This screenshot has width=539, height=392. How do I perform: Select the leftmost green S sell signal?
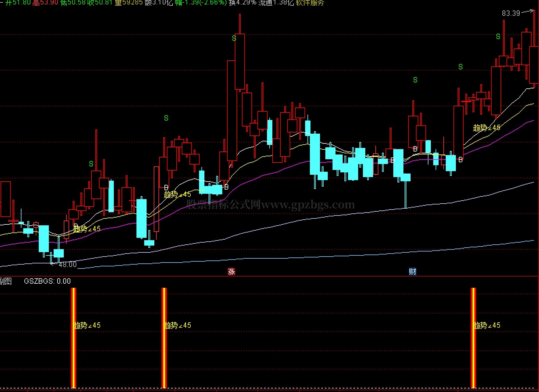(x=91, y=164)
